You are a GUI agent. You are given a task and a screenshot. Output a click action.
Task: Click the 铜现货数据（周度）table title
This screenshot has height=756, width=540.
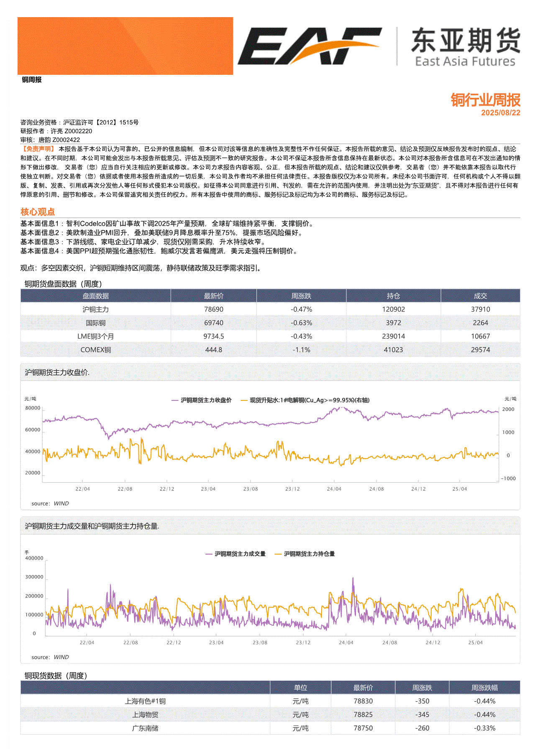pyautogui.click(x=56, y=676)
